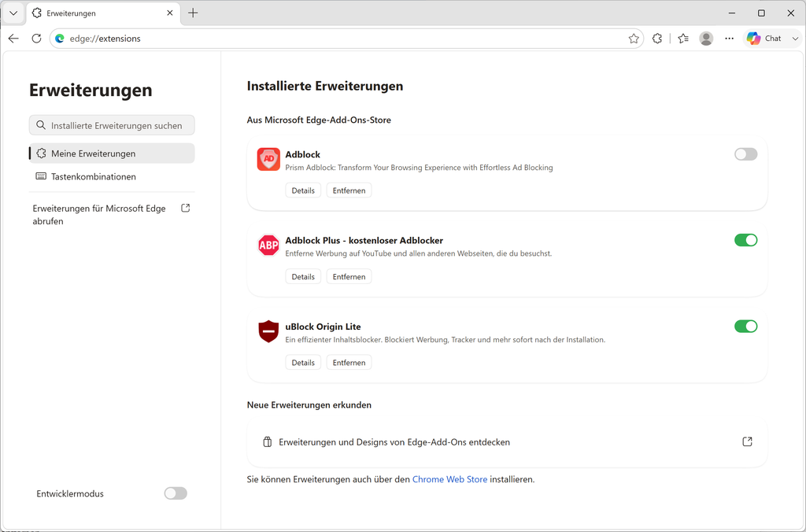Screen dimensions: 806x532
Task: Open Copilot Chat button
Action: (764, 39)
